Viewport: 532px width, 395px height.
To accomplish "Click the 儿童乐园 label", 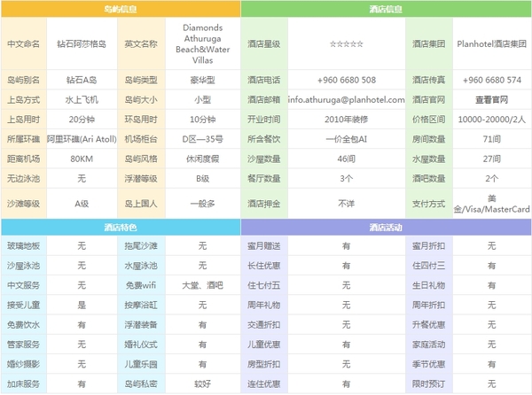I will pyautogui.click(x=141, y=364).
